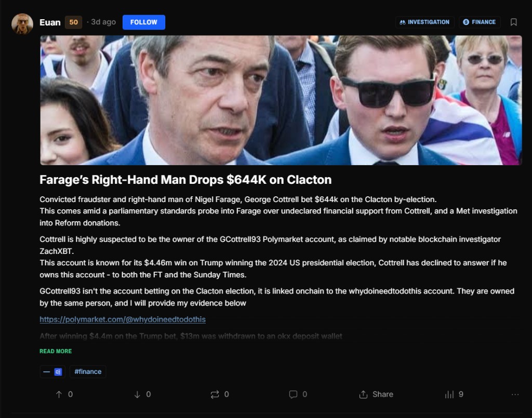
Task: Upvote the post with the up arrow
Action: [x=59, y=394]
